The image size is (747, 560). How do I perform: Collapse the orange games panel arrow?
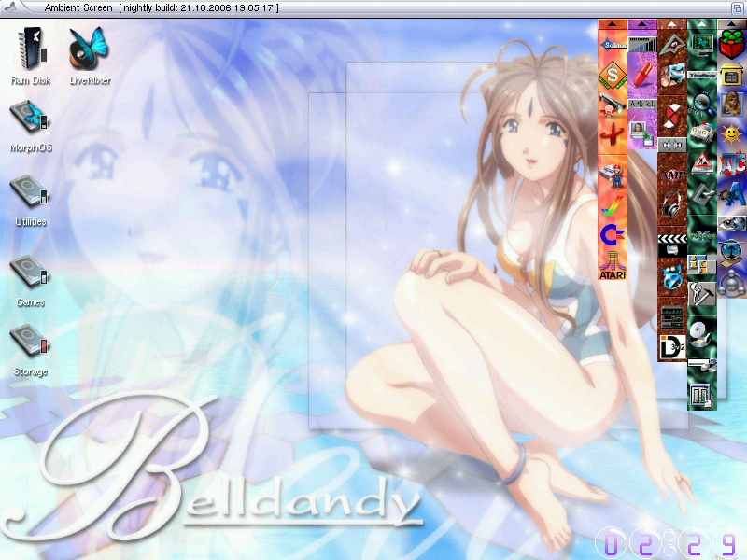click(x=613, y=24)
